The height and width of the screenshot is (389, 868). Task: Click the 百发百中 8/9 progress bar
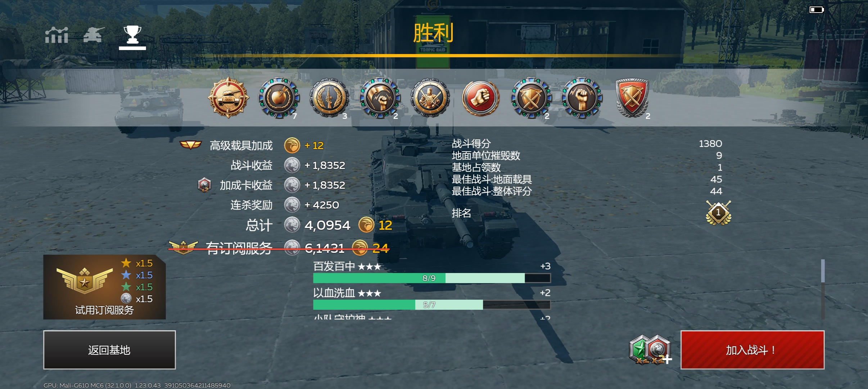pos(431,278)
